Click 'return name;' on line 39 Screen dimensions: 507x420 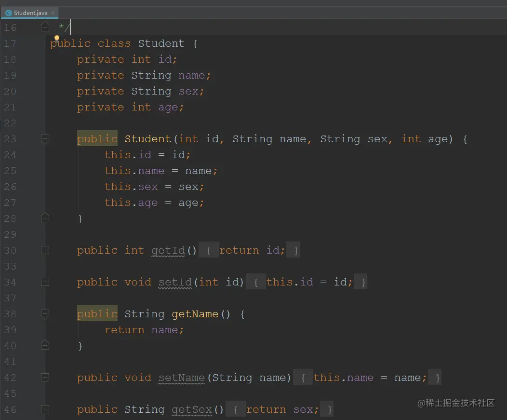(144, 330)
